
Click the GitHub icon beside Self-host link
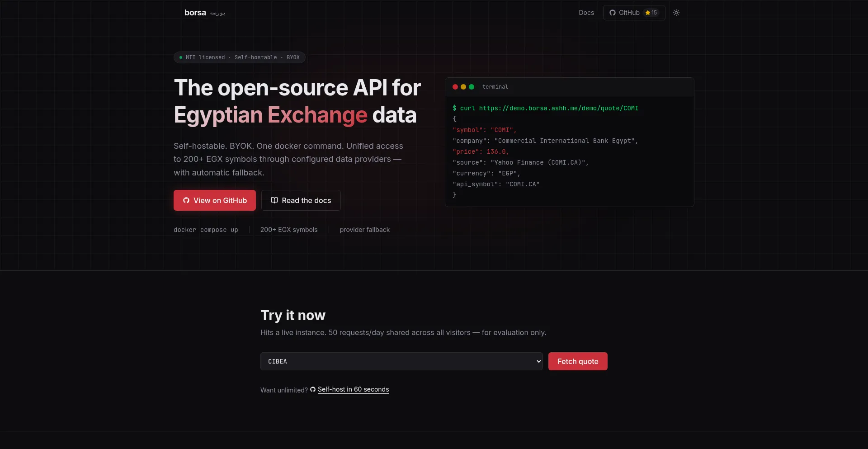[x=313, y=389]
